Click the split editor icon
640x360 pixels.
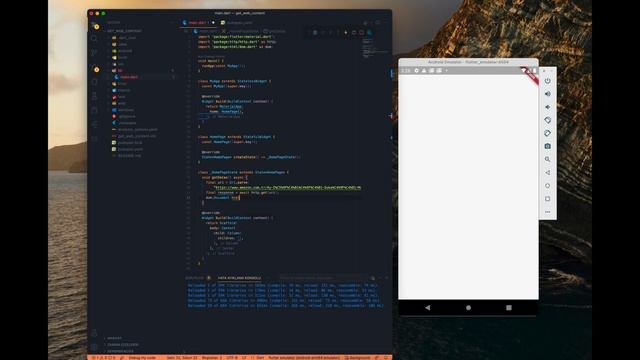tap(378, 23)
